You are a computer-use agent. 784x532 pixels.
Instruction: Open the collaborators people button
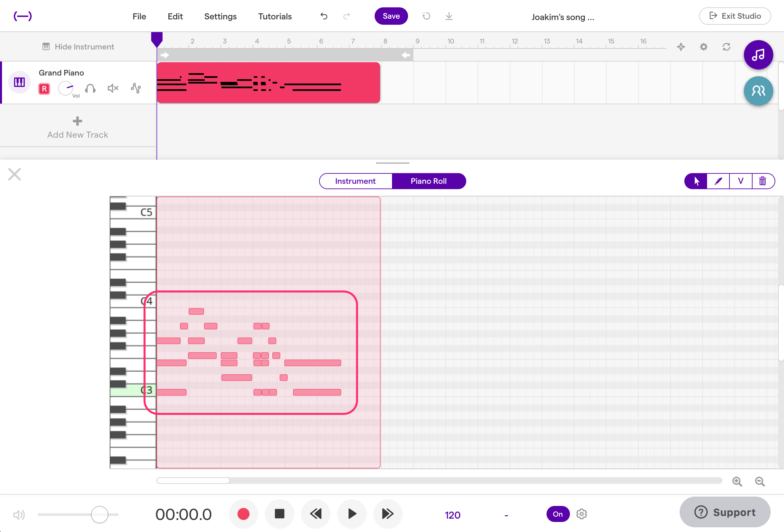(x=758, y=91)
